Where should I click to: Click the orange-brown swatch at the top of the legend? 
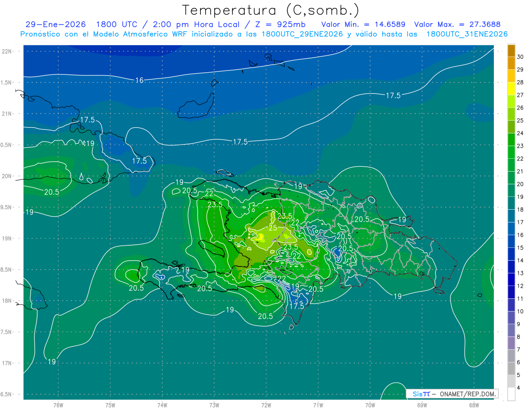click(x=511, y=51)
